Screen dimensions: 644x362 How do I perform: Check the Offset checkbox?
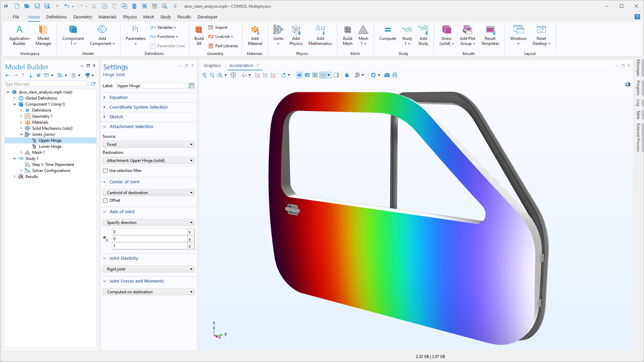click(105, 200)
